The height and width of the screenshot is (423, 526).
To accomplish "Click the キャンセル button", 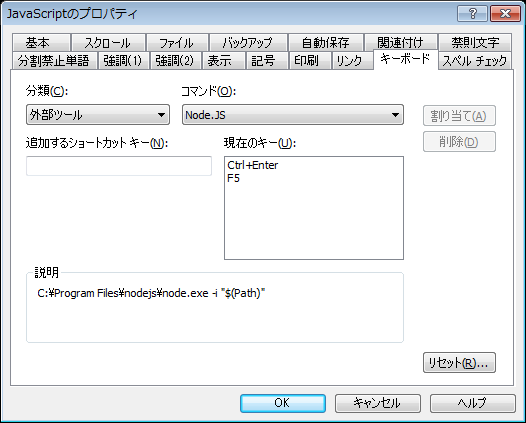I will pos(377,403).
